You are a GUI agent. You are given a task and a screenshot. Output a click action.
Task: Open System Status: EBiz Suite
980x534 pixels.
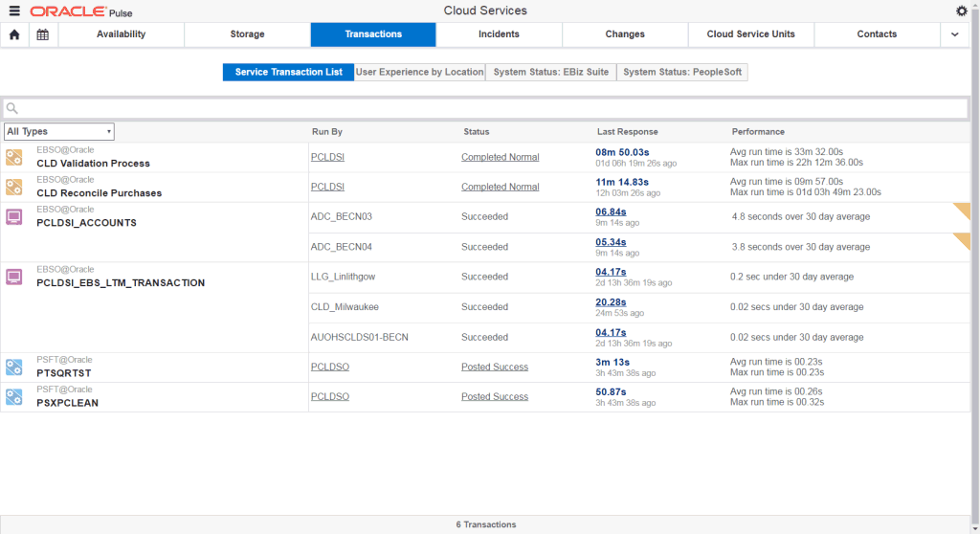click(x=550, y=72)
